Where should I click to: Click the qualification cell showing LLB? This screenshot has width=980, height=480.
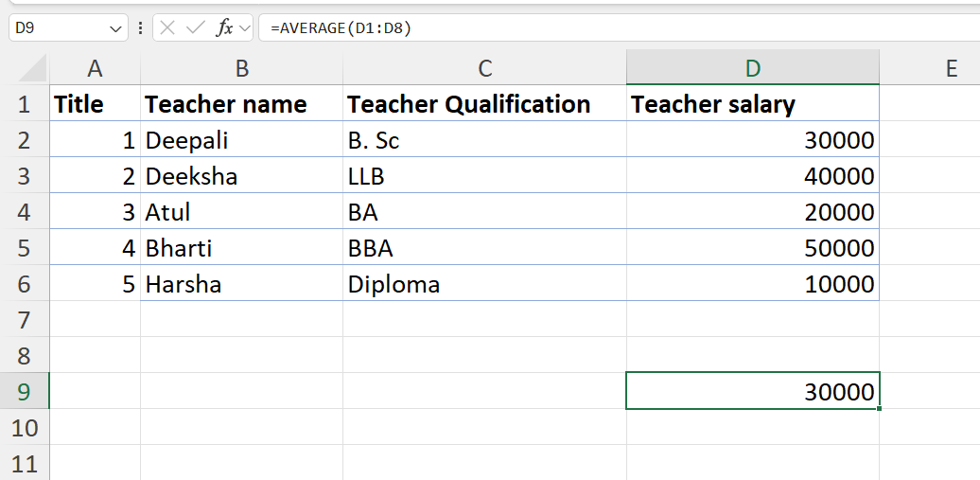484,176
